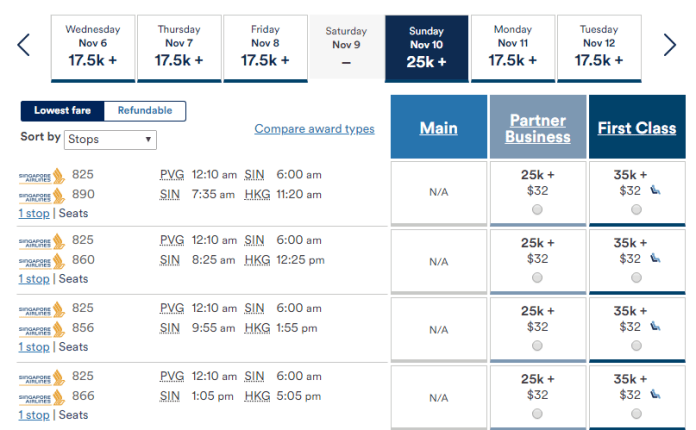Image resolution: width=696 pixels, height=430 pixels.
Task: Select Partner Business fare for the 890 itinerary
Action: click(x=538, y=210)
